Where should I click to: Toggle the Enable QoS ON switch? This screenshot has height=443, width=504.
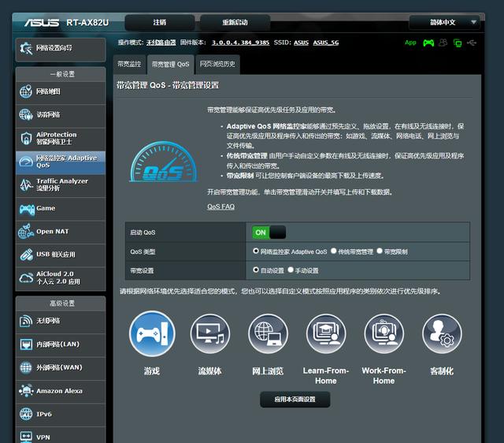(269, 233)
